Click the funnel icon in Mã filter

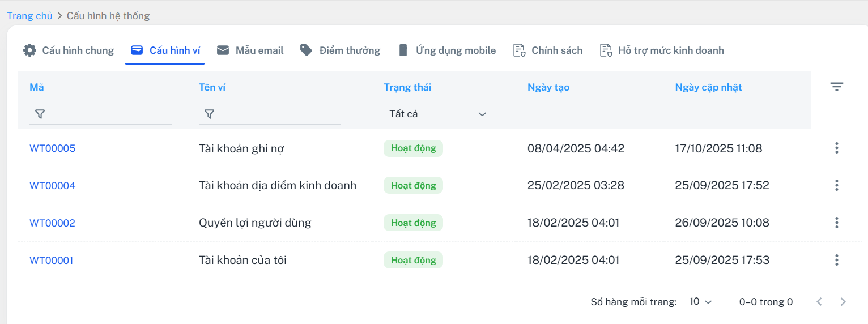click(39, 114)
